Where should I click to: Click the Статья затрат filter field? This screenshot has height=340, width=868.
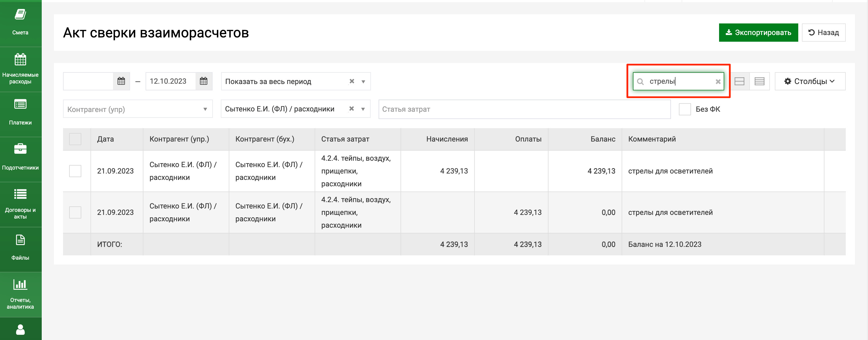tap(524, 109)
